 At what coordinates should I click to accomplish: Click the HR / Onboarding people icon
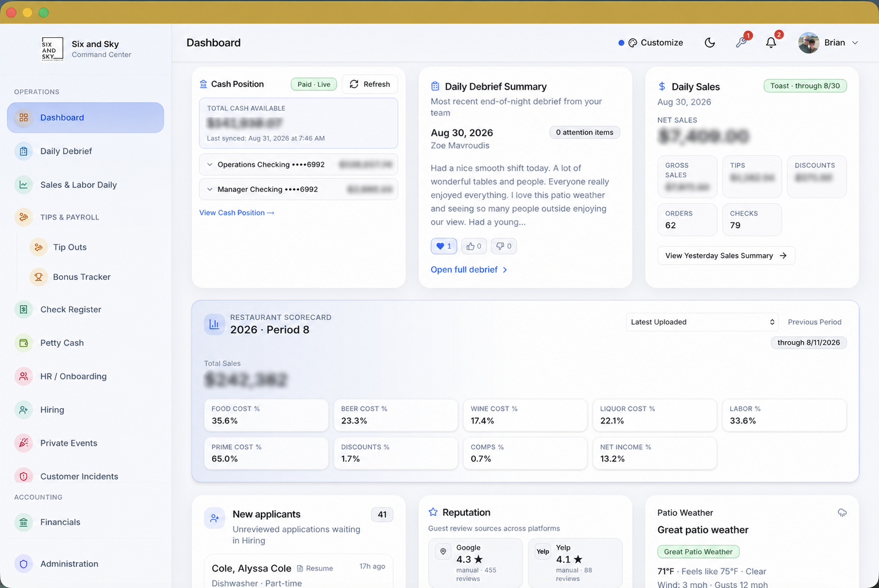[x=24, y=377]
